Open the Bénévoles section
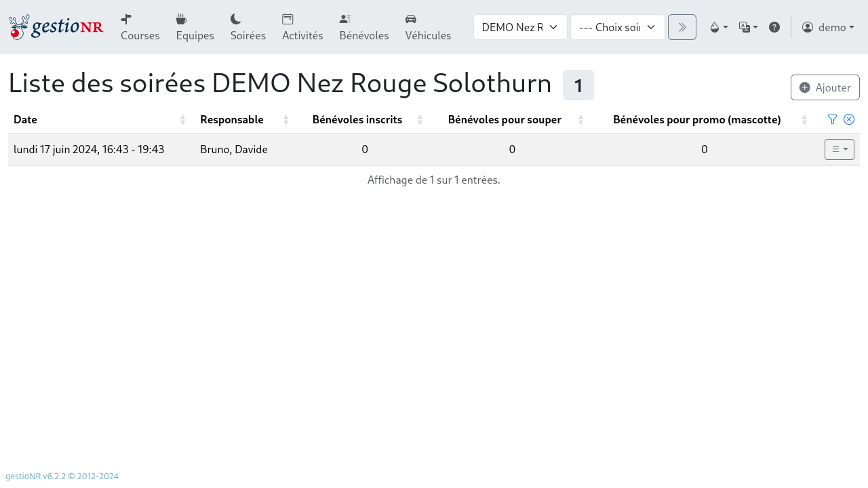868x488 pixels. [363, 27]
